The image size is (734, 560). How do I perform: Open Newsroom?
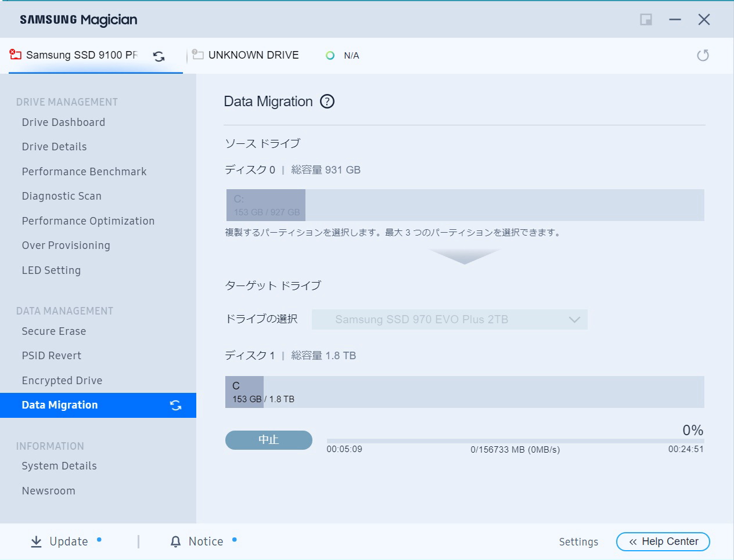48,491
